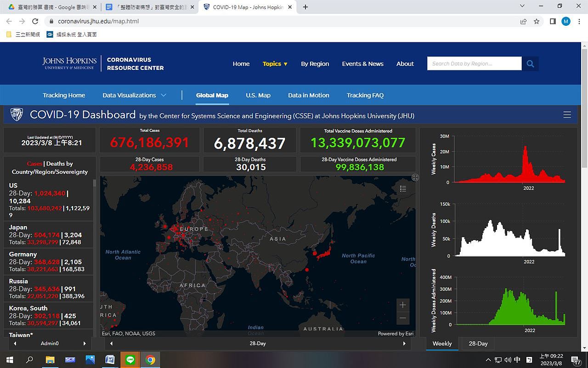Open Chrome's three-dot menu

click(x=579, y=21)
